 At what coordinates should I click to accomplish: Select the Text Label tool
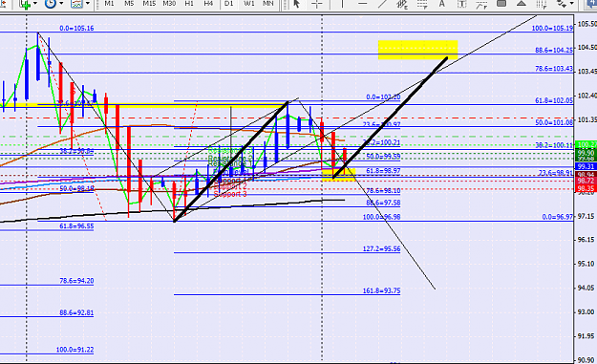461,4
